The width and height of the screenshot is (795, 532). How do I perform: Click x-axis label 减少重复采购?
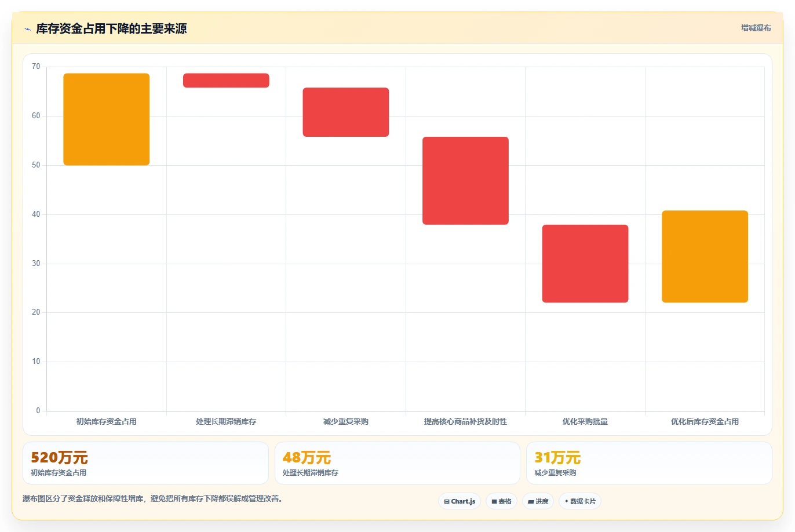click(x=346, y=422)
